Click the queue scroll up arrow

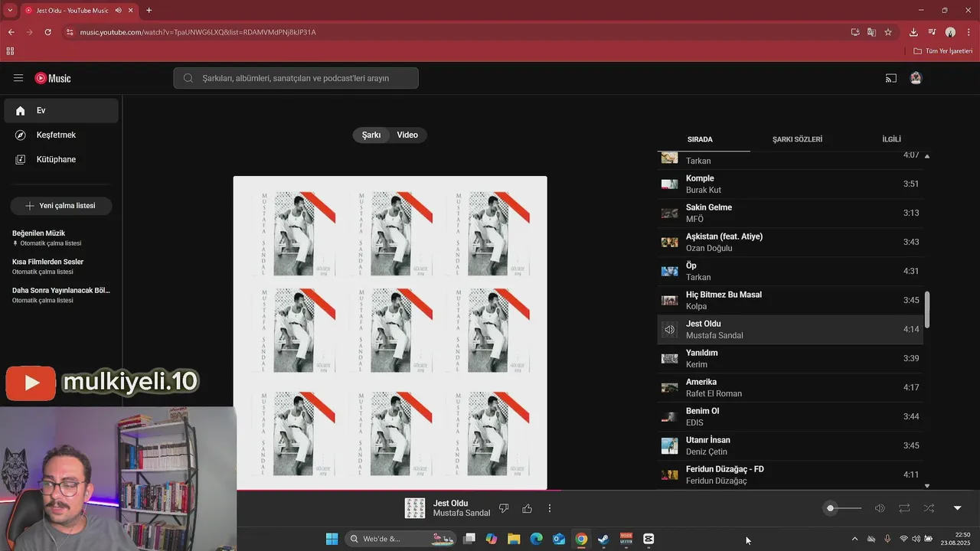pyautogui.click(x=927, y=156)
